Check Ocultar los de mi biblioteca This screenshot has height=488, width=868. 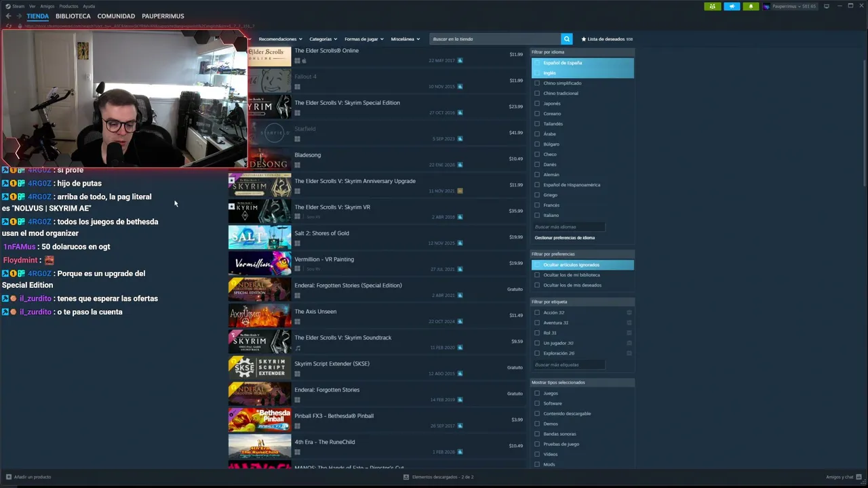click(x=537, y=274)
